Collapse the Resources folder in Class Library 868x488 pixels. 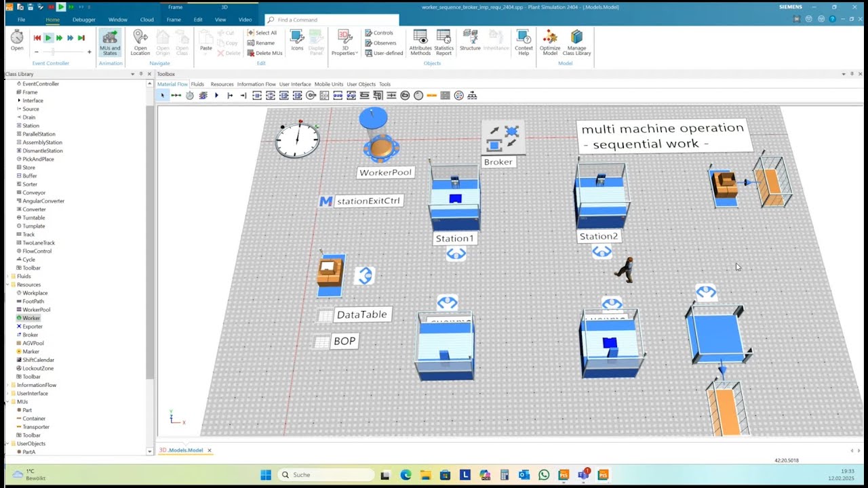8,285
